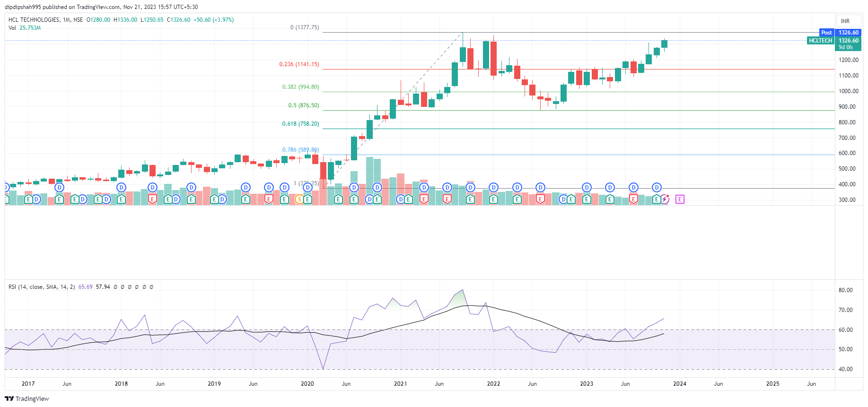
Task: Click the purple lightning bolt event icon
Action: [x=665, y=199]
